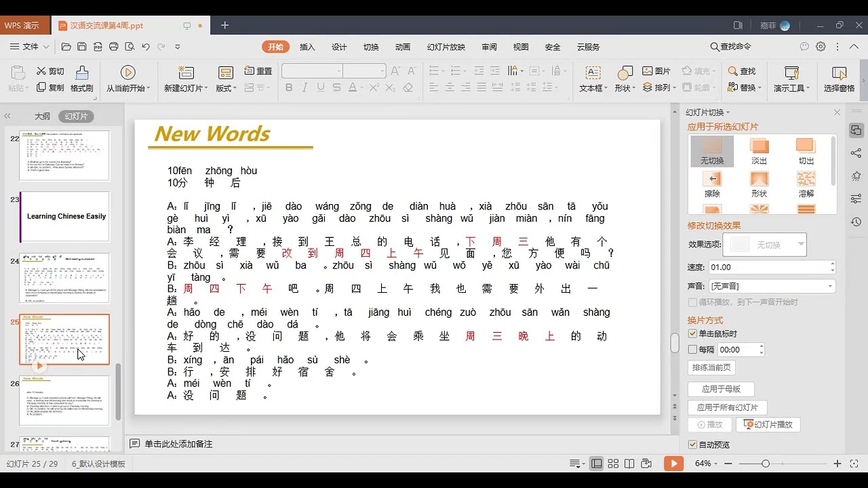Expand the 声音 sound dropdown

point(830,287)
